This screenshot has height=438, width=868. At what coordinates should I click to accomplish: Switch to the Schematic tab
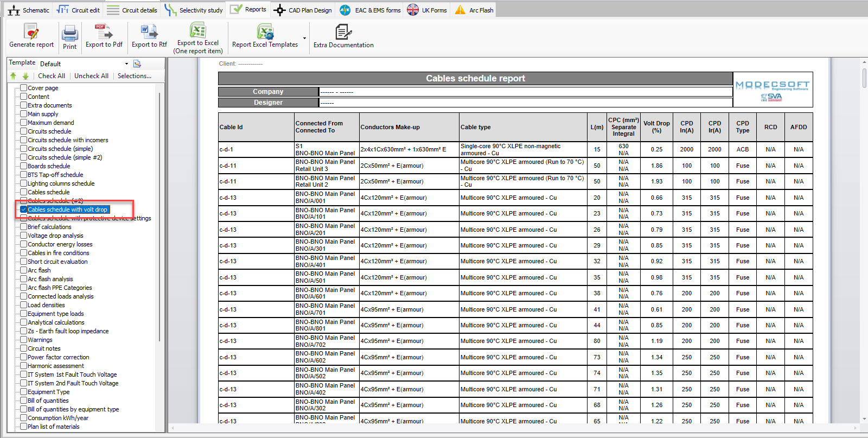28,10
